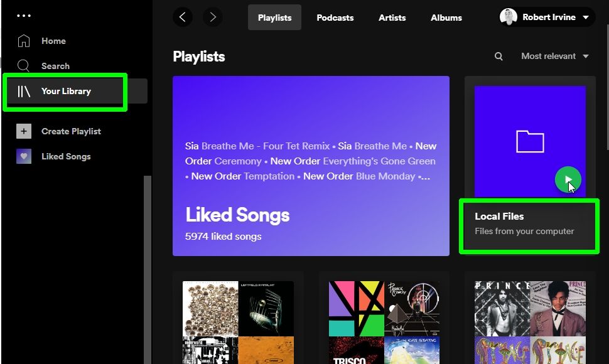This screenshot has width=609, height=364.
Task: Open the Most relevant sort dropdown
Action: coord(554,56)
